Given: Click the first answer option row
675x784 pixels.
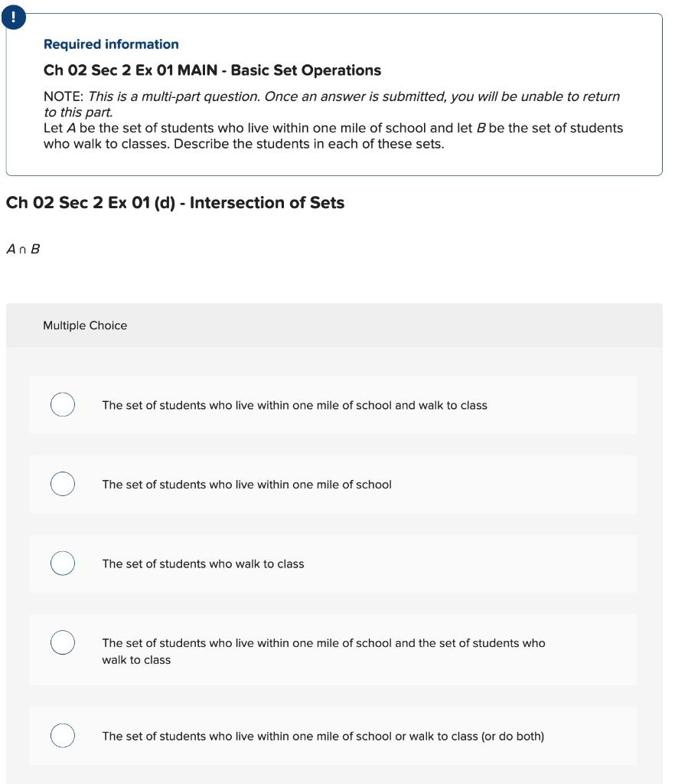Looking at the screenshot, I should [x=333, y=404].
